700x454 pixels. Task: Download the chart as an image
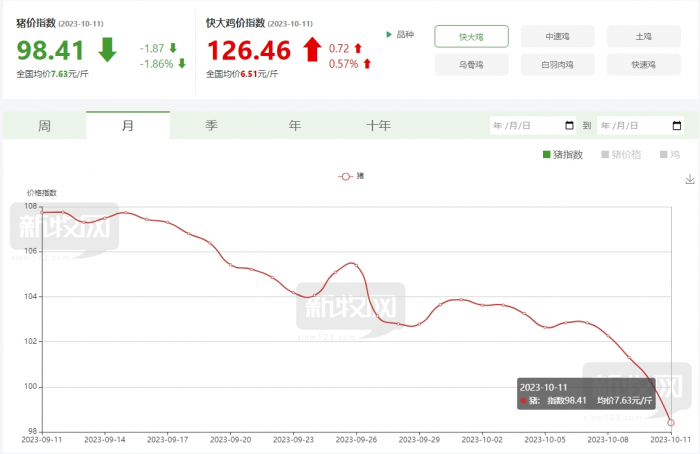click(690, 179)
